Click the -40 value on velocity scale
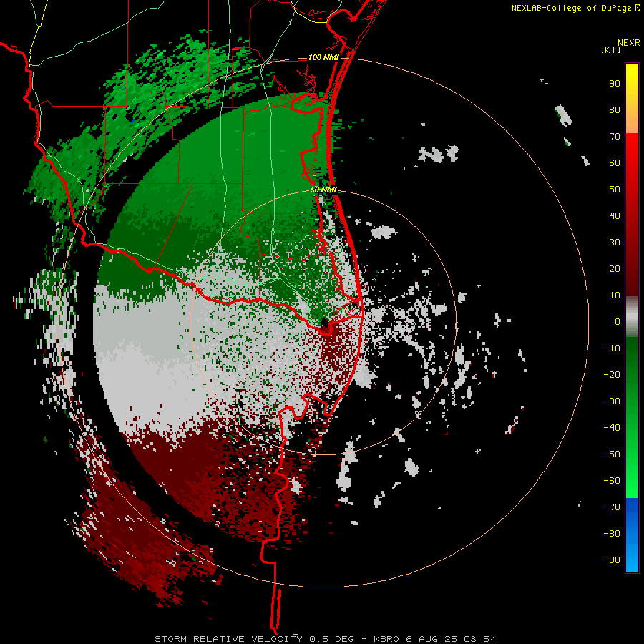 coord(612,428)
